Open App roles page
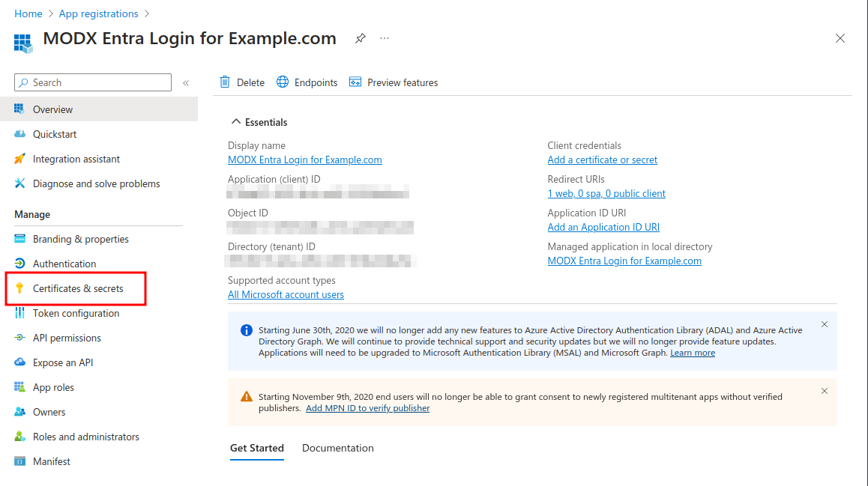Screen dimensions: 868x486 coord(53,388)
